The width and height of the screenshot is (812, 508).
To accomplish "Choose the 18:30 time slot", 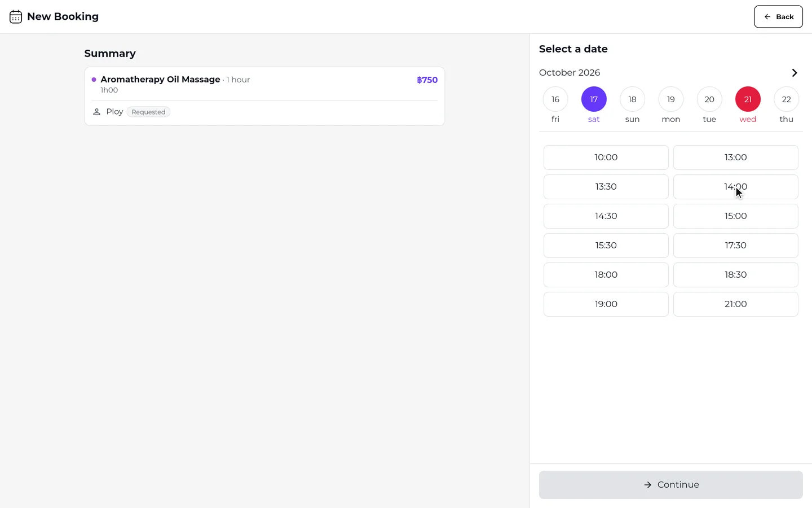I will [x=736, y=275].
